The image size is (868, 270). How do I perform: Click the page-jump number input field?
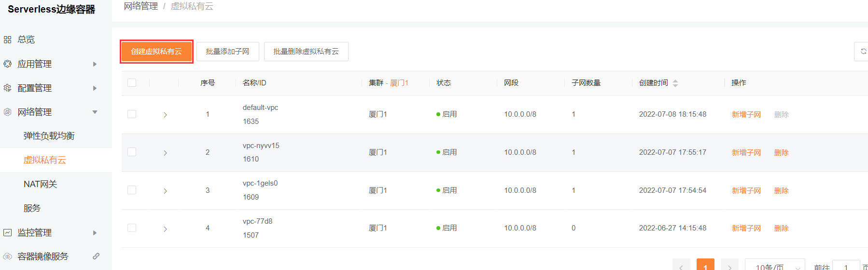point(846,265)
